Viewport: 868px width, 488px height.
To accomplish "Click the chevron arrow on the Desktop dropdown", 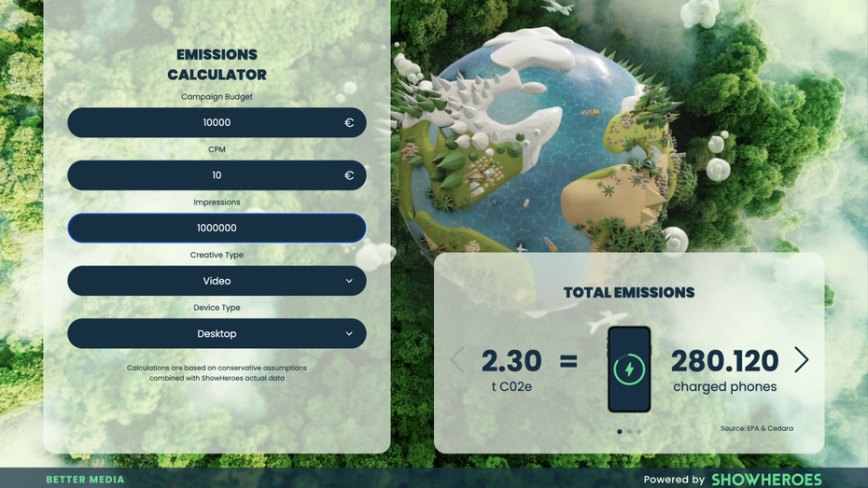I will (x=349, y=333).
